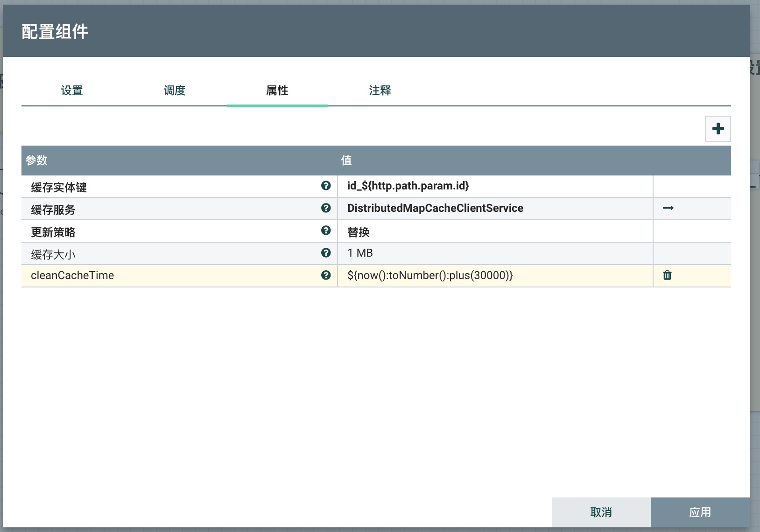Open help for cleanCacheTime property
Image resolution: width=760 pixels, height=532 pixels.
point(326,275)
